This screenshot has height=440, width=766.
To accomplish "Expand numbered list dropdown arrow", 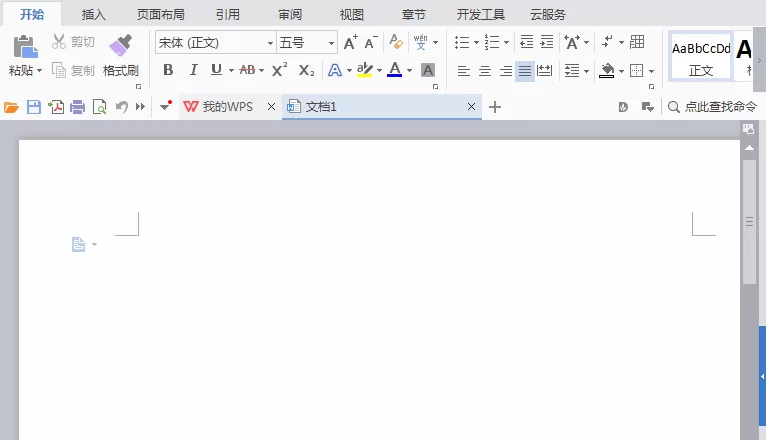I will click(x=506, y=42).
